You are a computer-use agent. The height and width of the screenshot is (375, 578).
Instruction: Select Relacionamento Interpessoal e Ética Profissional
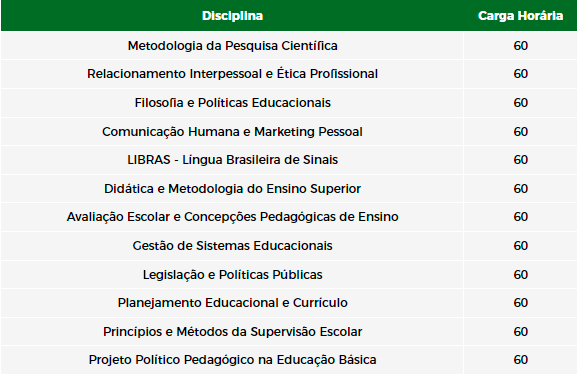tap(232, 74)
